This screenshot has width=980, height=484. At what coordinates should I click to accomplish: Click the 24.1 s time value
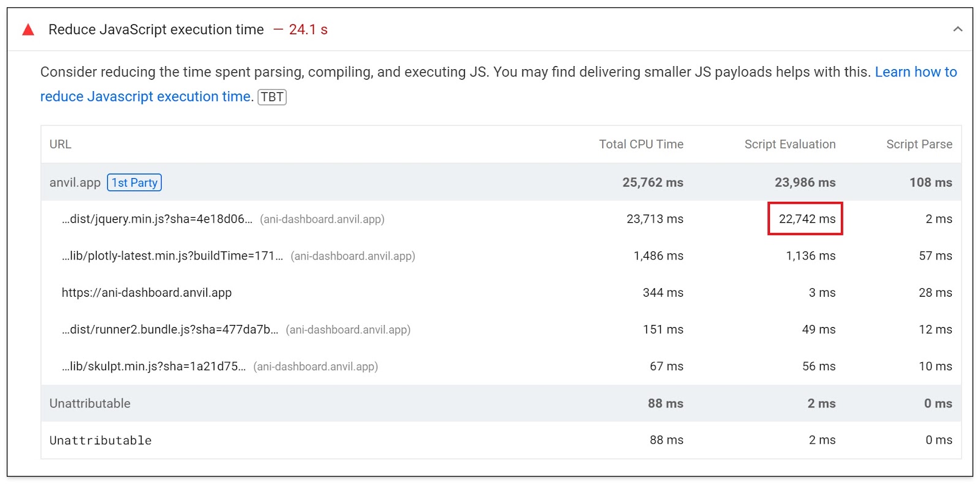(x=308, y=29)
